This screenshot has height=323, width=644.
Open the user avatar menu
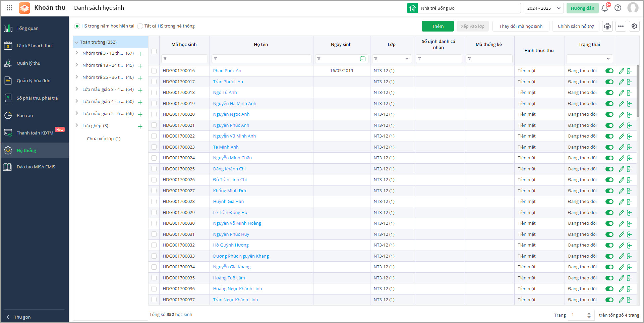pyautogui.click(x=633, y=8)
